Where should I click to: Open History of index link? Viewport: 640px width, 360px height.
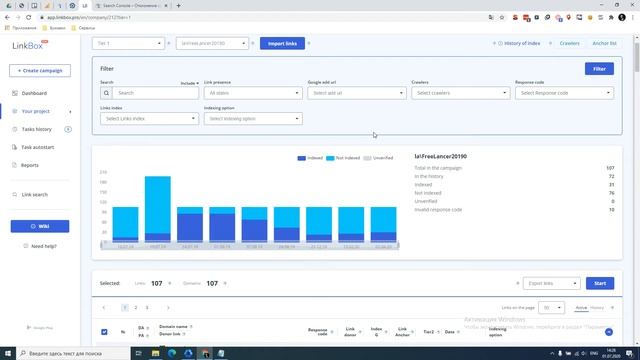point(519,43)
